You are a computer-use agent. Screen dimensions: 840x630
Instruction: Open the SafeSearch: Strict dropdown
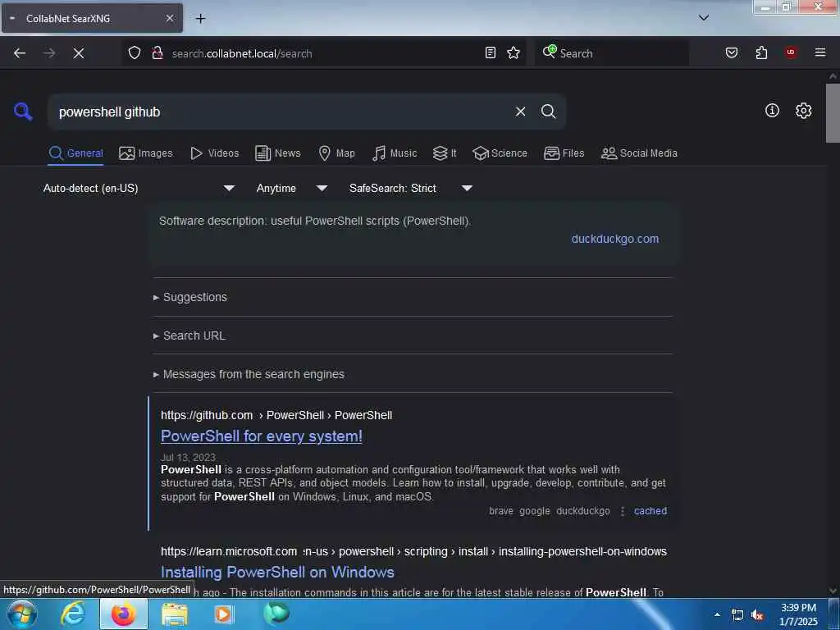coord(410,188)
